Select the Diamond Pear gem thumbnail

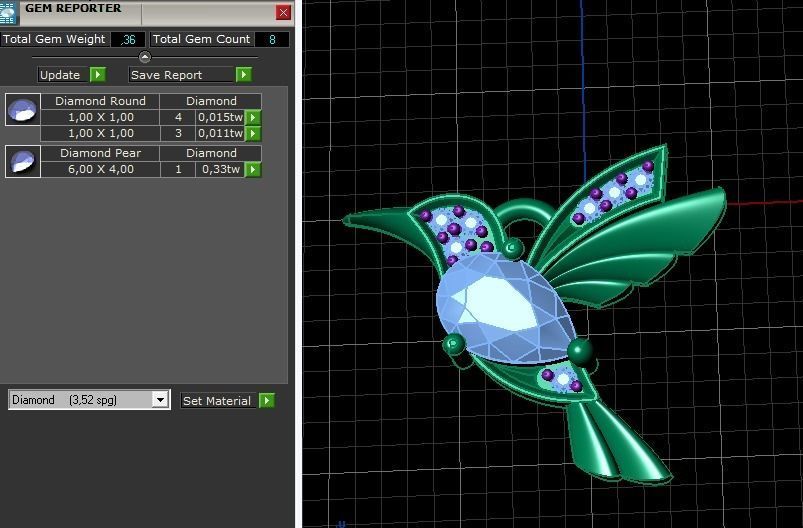[x=23, y=161]
